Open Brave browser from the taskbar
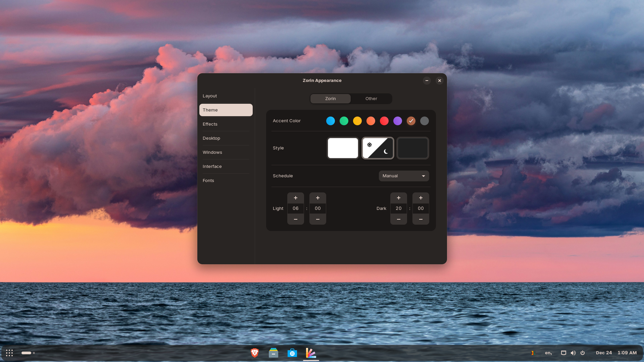The image size is (644, 362). point(254,353)
